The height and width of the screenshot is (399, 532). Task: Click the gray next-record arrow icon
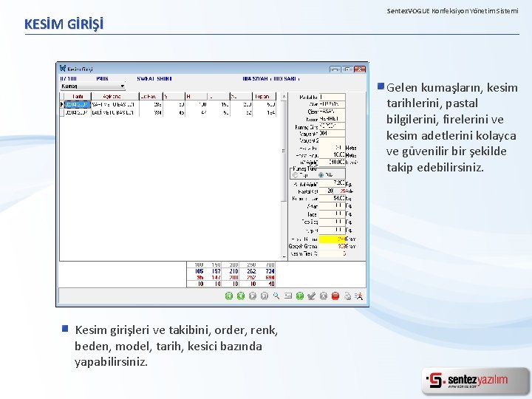point(253,296)
